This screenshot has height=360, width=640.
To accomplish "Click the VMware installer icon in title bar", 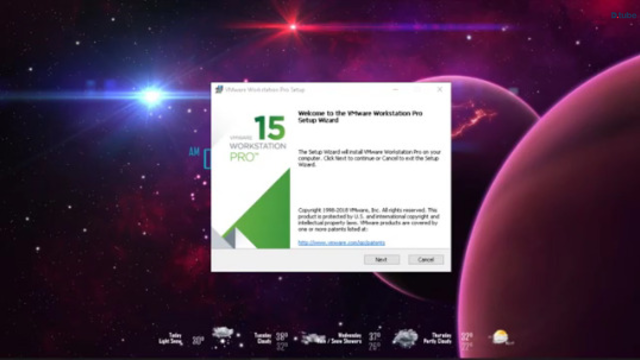I will (x=219, y=89).
